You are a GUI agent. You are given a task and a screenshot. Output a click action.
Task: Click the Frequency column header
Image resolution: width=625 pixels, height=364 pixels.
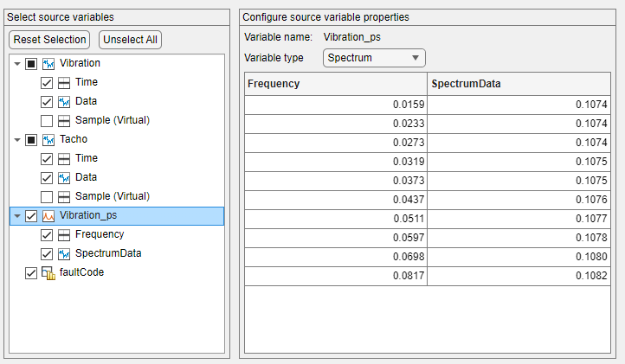[336, 84]
